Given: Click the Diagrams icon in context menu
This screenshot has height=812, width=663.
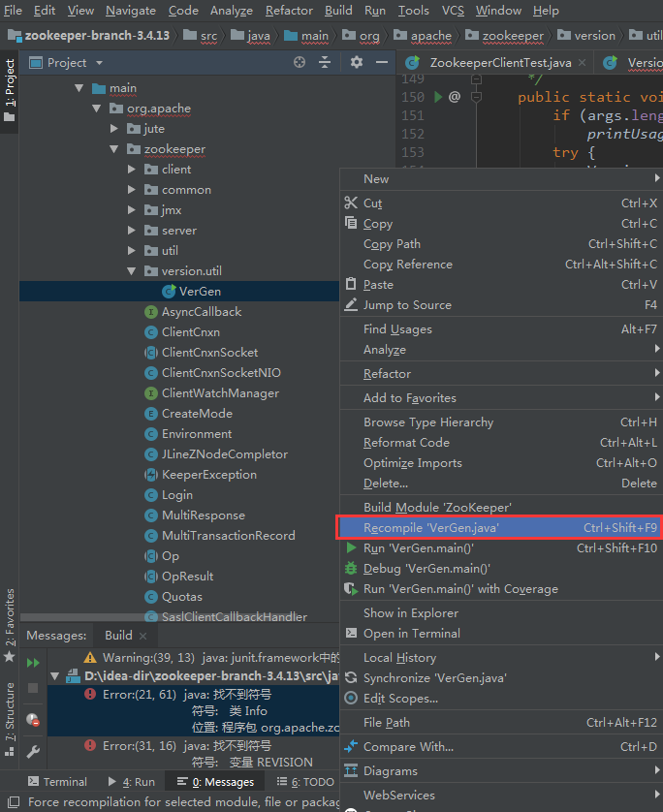Looking at the screenshot, I should 351,770.
